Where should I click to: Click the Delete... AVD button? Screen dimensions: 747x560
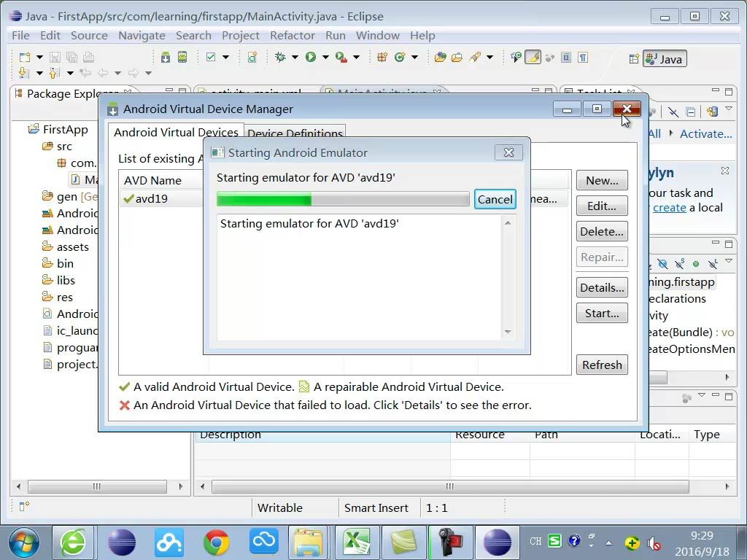[x=602, y=231]
